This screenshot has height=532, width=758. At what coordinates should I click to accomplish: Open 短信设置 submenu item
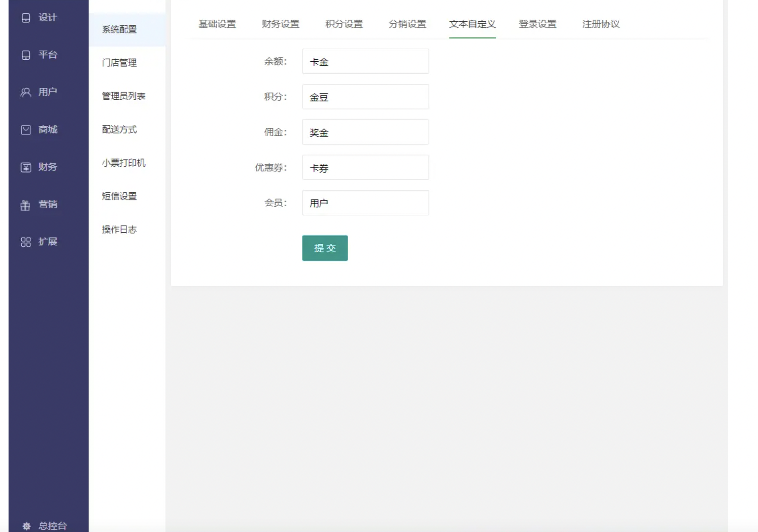[x=119, y=196]
